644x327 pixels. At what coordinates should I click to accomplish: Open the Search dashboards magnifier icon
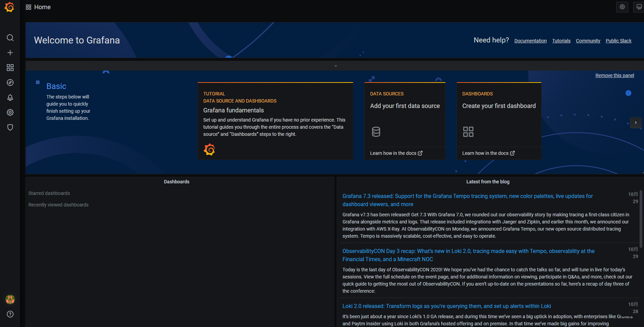[10, 38]
